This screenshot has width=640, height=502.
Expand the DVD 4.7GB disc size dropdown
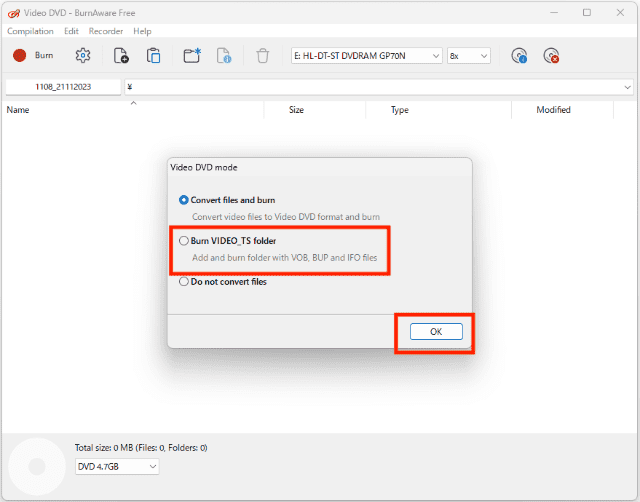[117, 466]
